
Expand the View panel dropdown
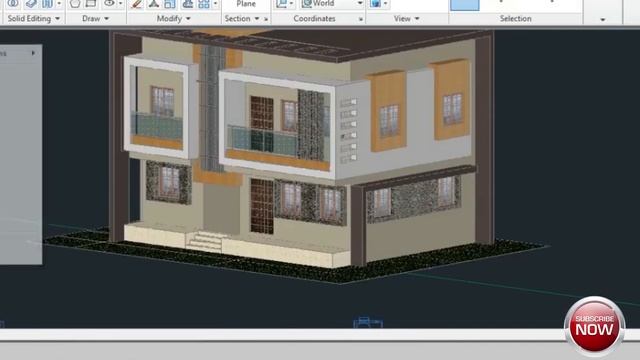pyautogui.click(x=417, y=18)
